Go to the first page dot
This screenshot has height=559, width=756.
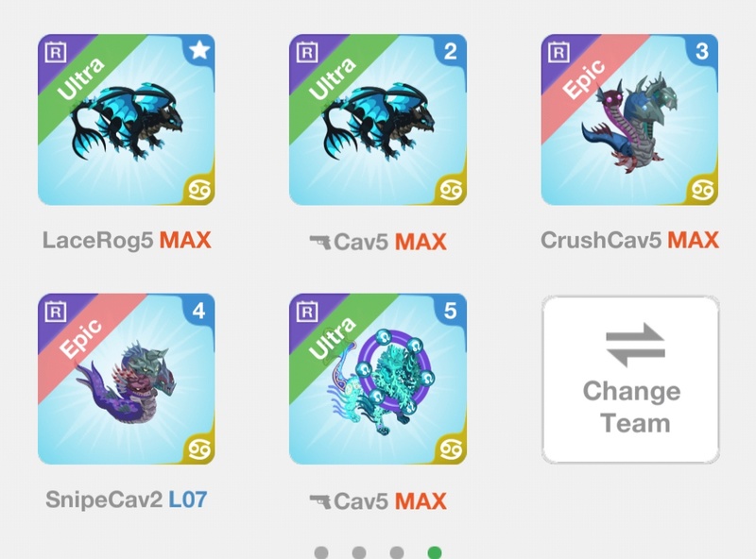pyautogui.click(x=321, y=552)
